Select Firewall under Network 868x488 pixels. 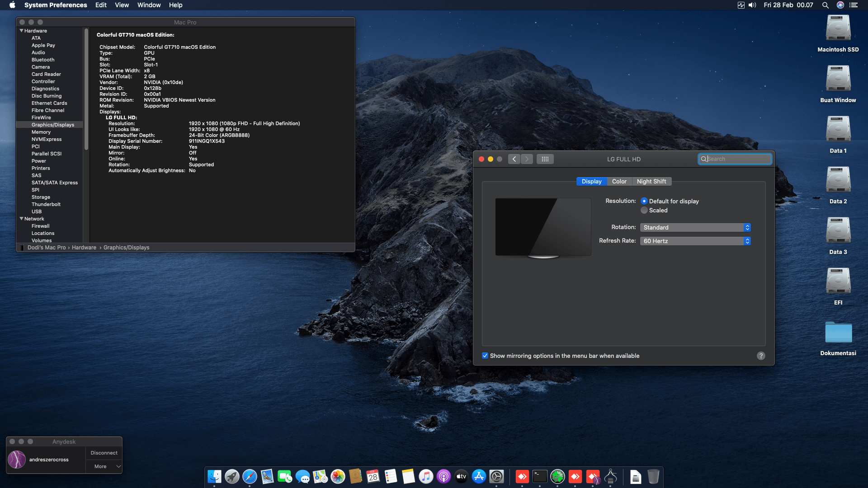point(41,226)
